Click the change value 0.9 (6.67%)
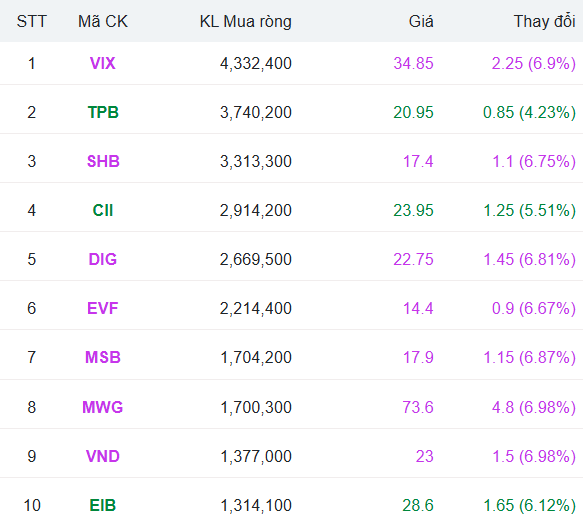 pos(534,309)
